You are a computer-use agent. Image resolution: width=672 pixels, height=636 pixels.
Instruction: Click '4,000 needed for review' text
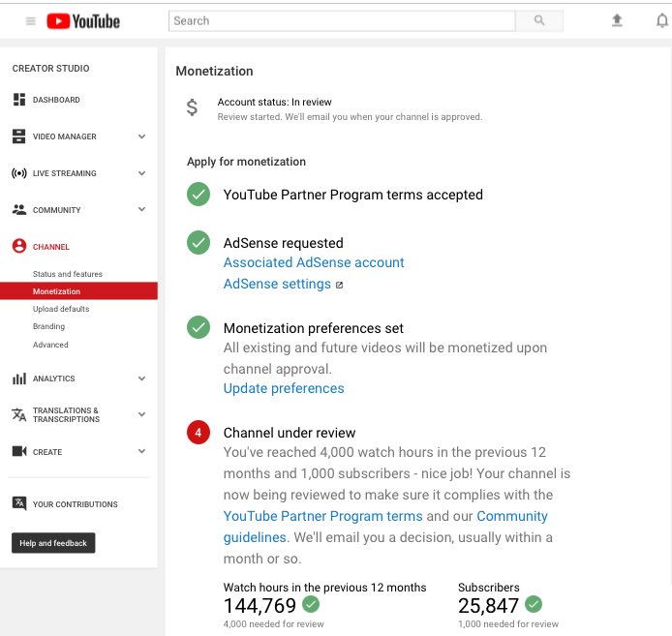[x=273, y=624]
